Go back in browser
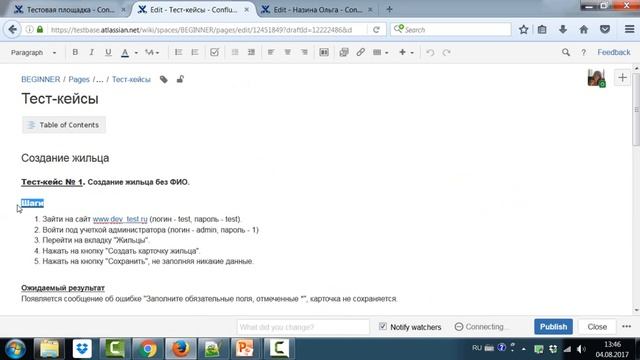The width and height of the screenshot is (640, 360). (x=13, y=29)
